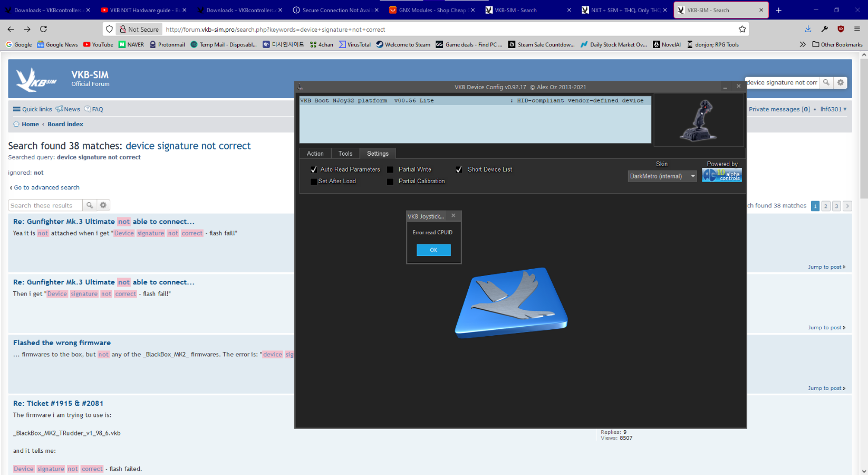The height and width of the screenshot is (475, 868).
Task: Close the VKB Joystick error dialog
Action: 453,216
